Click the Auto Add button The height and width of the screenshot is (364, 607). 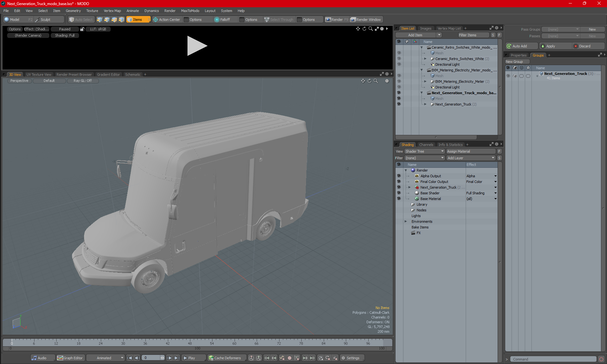pyautogui.click(x=522, y=46)
